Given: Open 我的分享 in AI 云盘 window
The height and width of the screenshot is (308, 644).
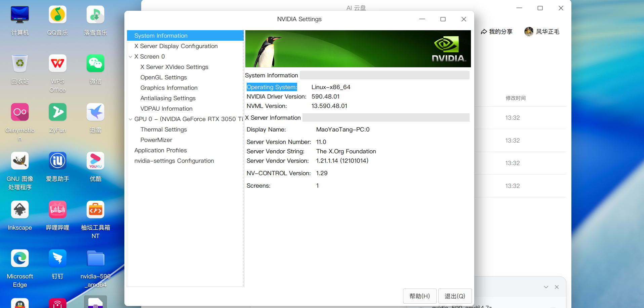Looking at the screenshot, I should (x=496, y=32).
